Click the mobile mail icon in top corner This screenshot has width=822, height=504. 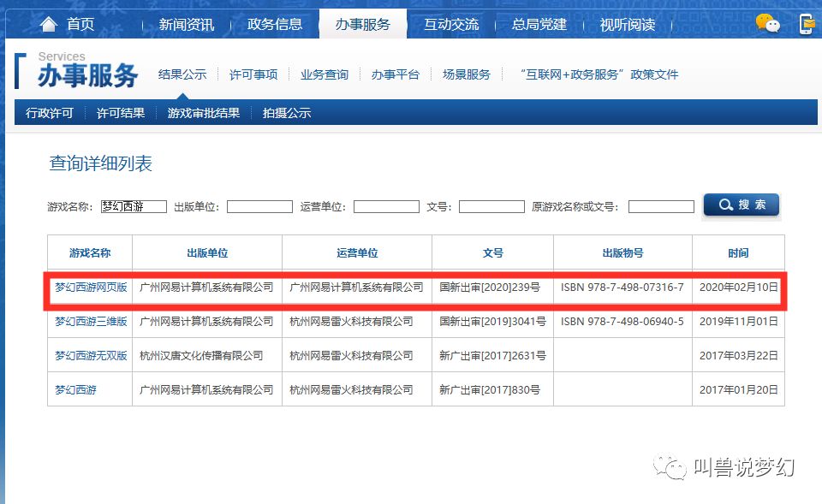pos(806,24)
